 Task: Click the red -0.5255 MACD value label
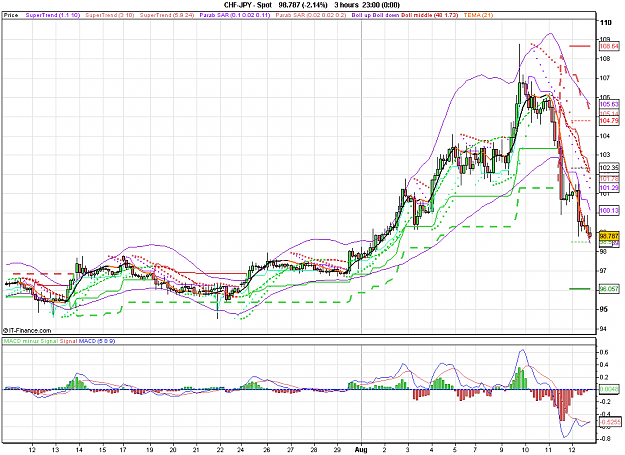[610, 422]
